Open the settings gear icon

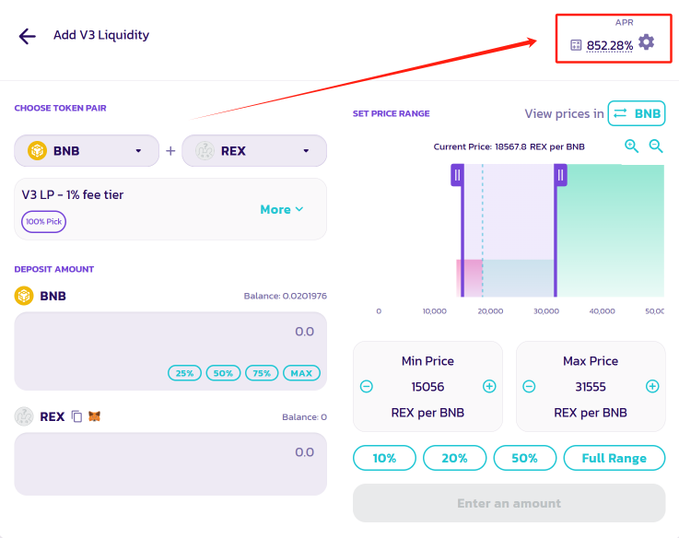647,42
